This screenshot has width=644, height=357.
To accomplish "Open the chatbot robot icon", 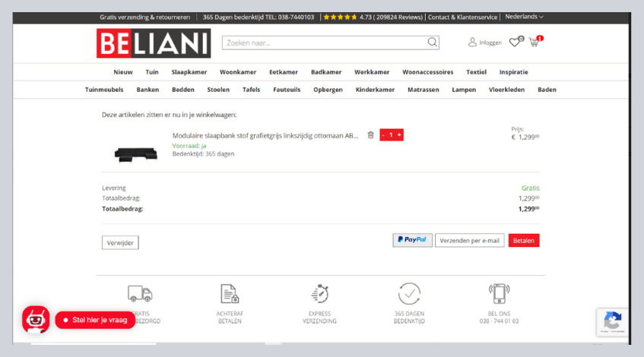I will 36,320.
